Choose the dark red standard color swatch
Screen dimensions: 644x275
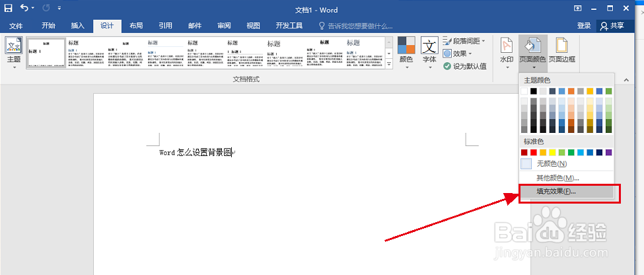[x=524, y=153]
